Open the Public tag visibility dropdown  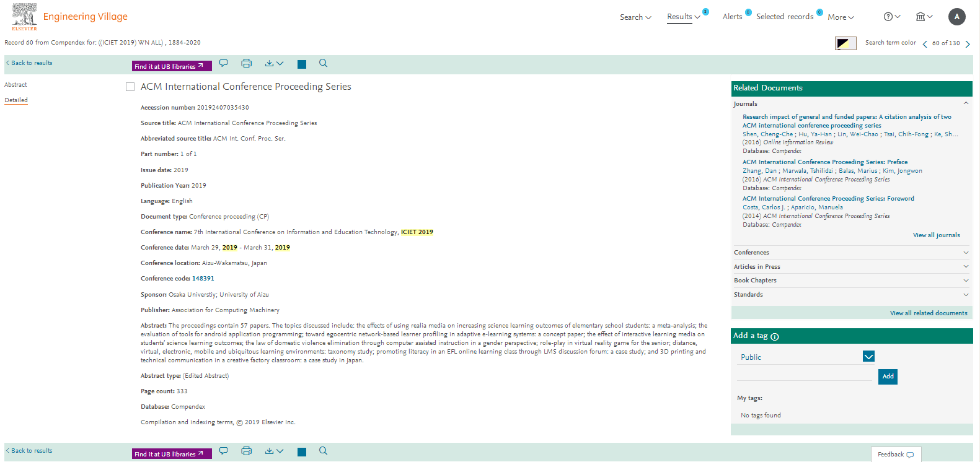pyautogui.click(x=868, y=357)
